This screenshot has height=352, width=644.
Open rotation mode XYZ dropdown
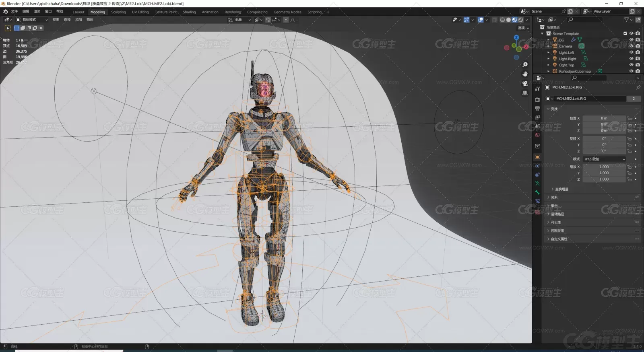click(x=605, y=159)
